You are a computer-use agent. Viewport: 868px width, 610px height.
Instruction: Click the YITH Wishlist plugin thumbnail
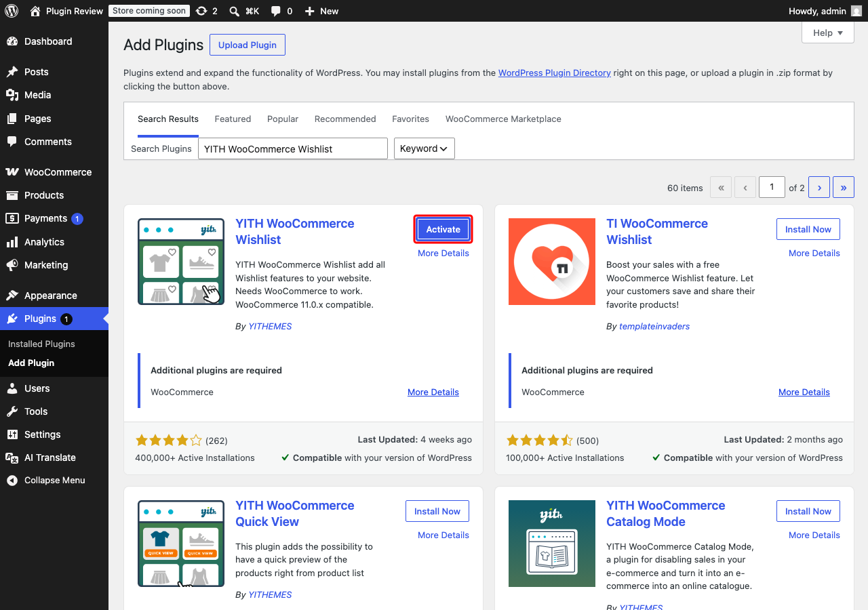click(181, 262)
